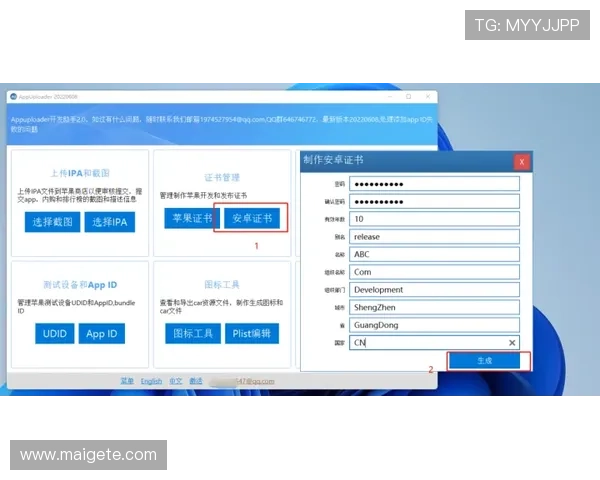Maximize the AppUploader window

408,96
